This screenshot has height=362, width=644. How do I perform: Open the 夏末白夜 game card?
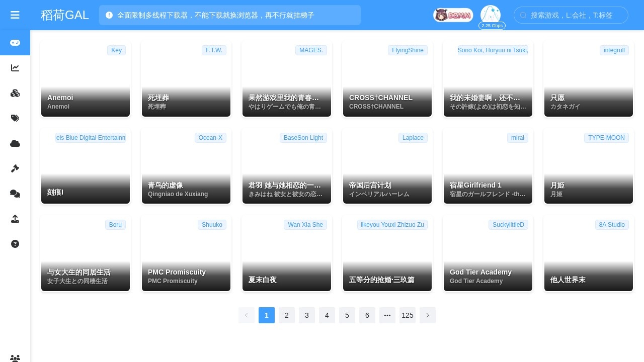[x=287, y=253]
